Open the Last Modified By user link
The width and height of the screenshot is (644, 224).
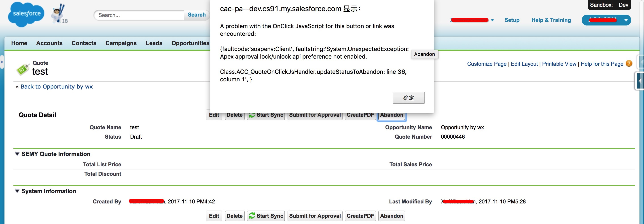[x=458, y=201]
